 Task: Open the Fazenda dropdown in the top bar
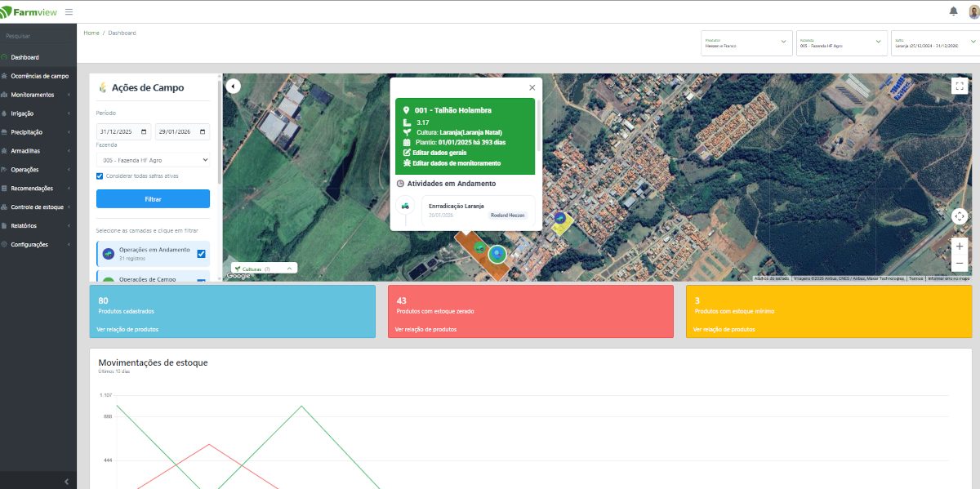point(842,43)
